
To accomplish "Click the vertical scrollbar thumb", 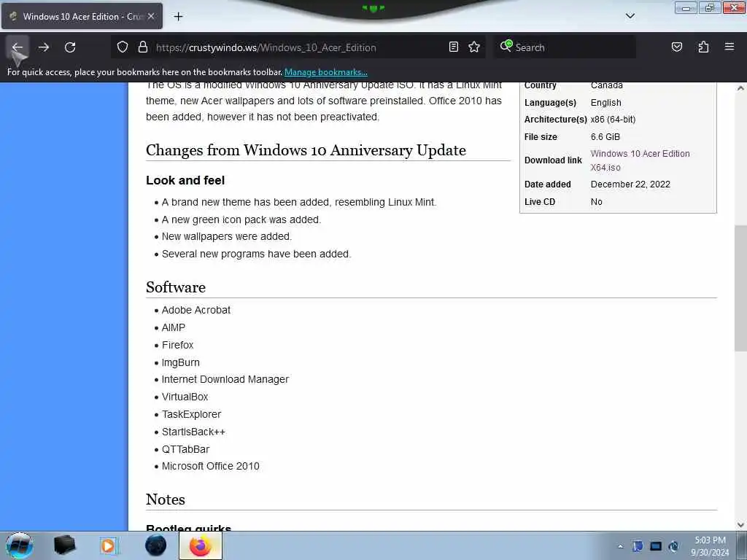I will [740, 288].
